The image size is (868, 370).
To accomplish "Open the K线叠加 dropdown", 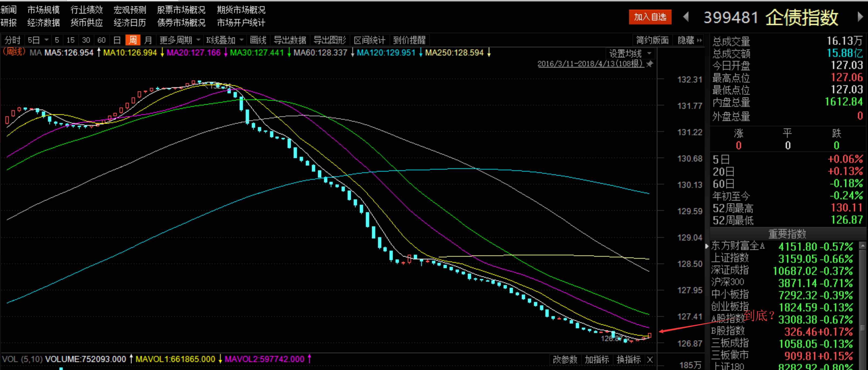I will [225, 41].
